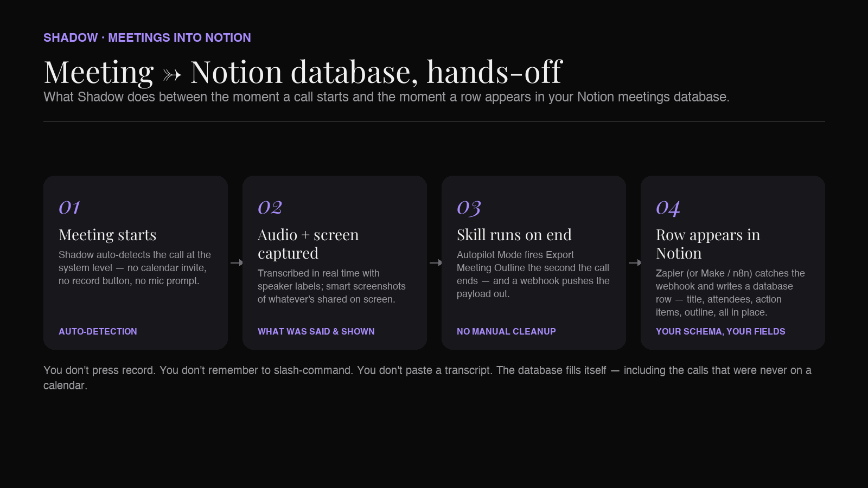This screenshot has height=488, width=868.
Task: Click the 'SHADOW · MEETINGS INTO NOTION' header label
Action: 147,37
